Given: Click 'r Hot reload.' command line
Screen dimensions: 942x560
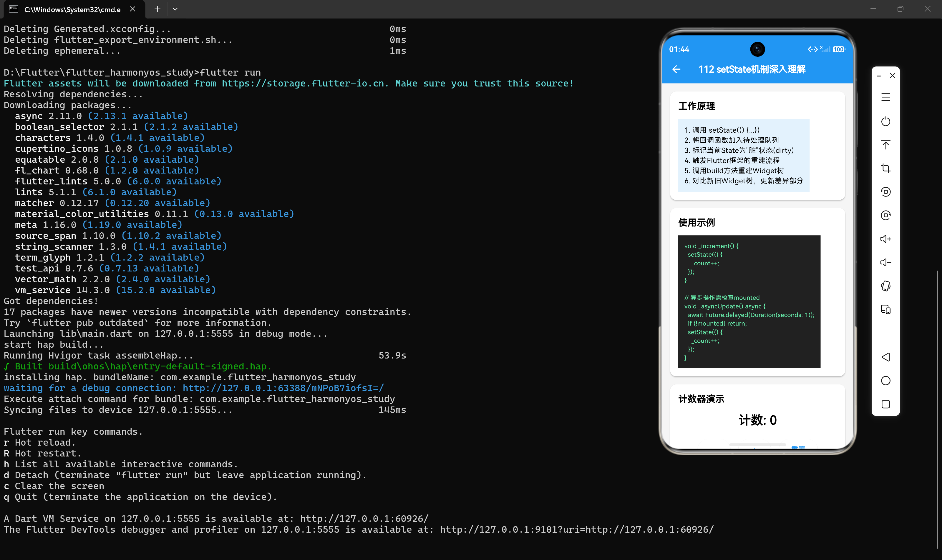Looking at the screenshot, I should point(40,443).
